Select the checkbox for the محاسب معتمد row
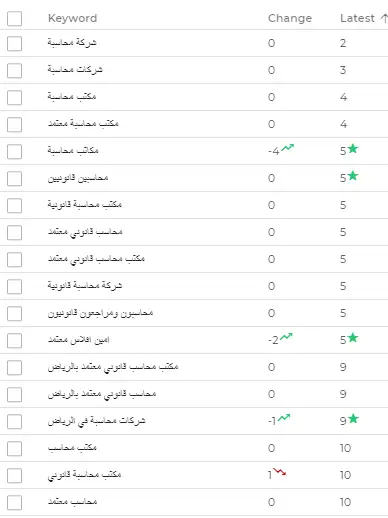This screenshot has height=518, width=388. pos(14,502)
